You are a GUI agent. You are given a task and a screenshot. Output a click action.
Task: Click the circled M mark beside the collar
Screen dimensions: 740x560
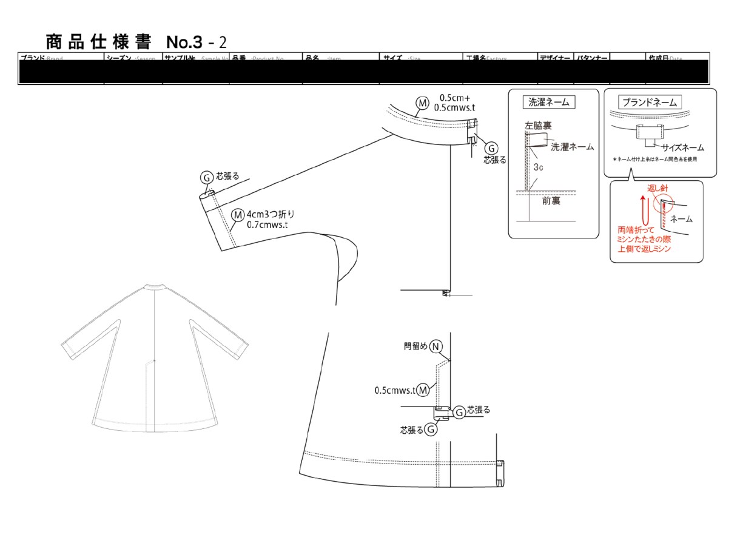pyautogui.click(x=422, y=103)
